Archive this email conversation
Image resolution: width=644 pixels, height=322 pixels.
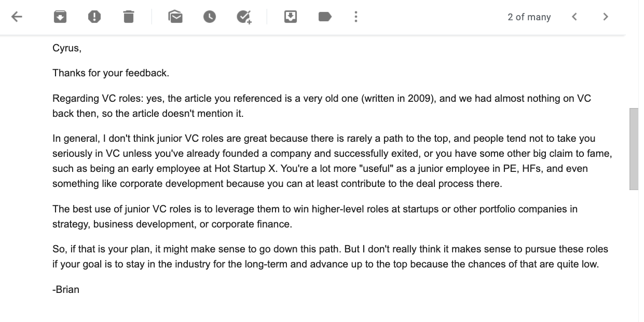[x=60, y=17]
